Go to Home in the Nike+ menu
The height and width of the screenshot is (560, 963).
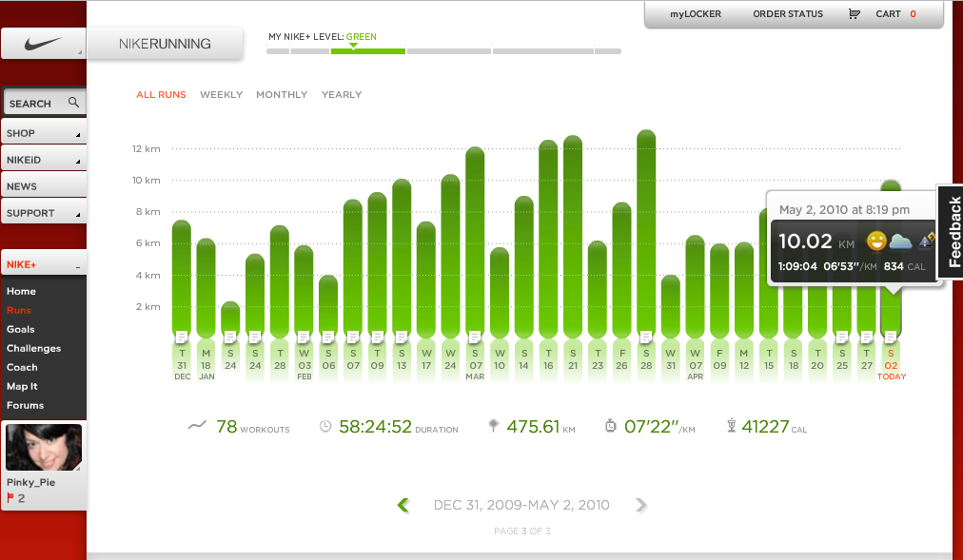(22, 291)
